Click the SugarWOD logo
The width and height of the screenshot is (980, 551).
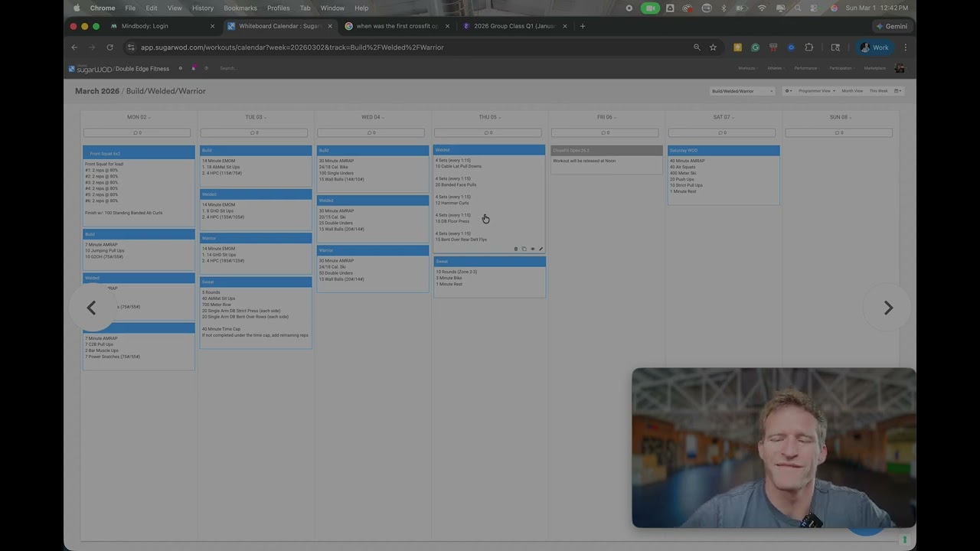point(90,68)
